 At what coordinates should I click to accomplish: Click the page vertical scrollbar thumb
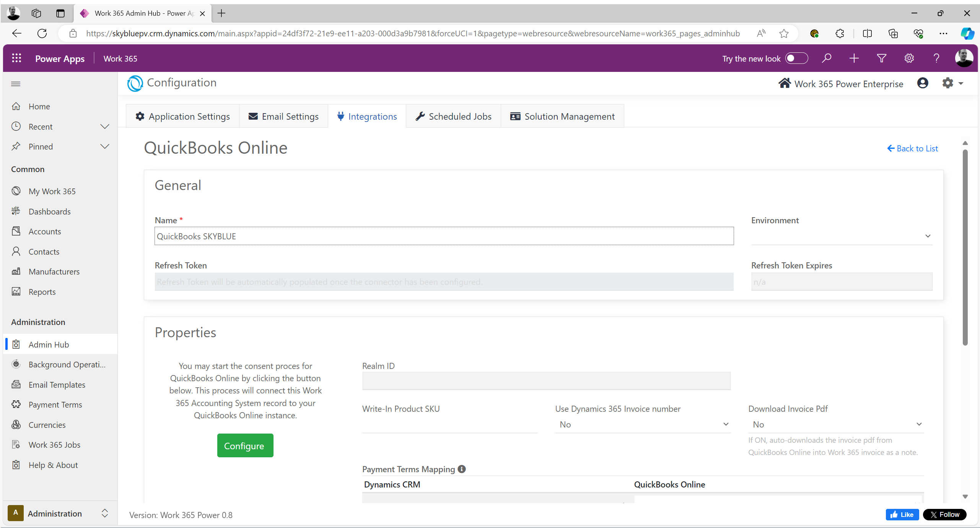coord(965,249)
